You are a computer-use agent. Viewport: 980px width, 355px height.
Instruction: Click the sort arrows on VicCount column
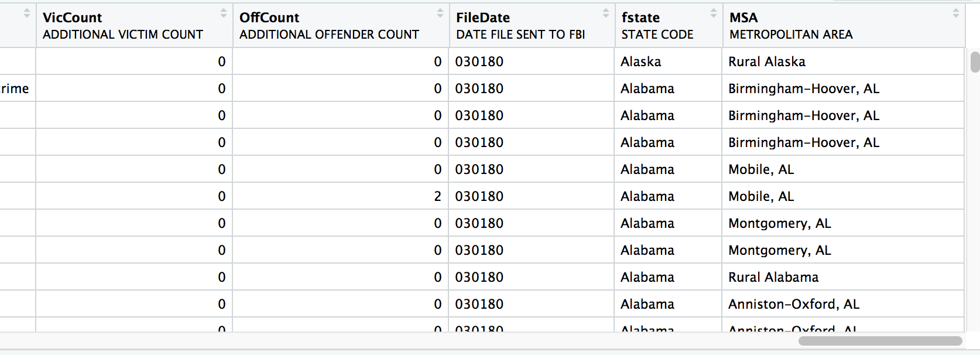(223, 13)
